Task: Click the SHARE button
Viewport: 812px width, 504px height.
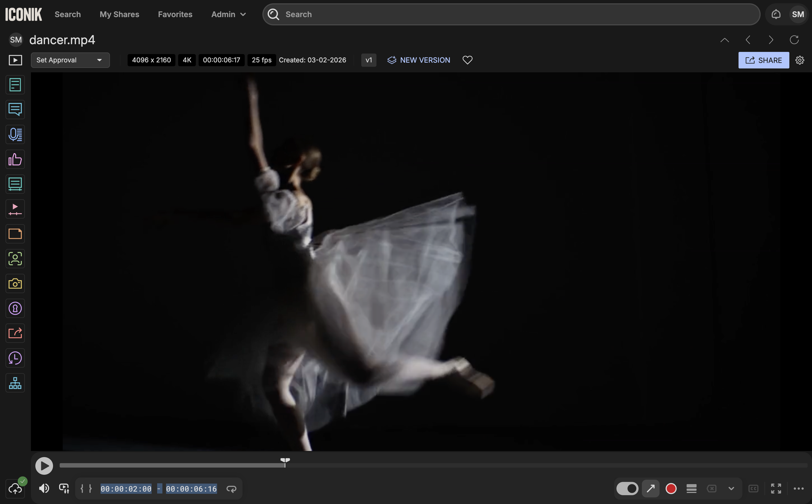Action: (763, 60)
